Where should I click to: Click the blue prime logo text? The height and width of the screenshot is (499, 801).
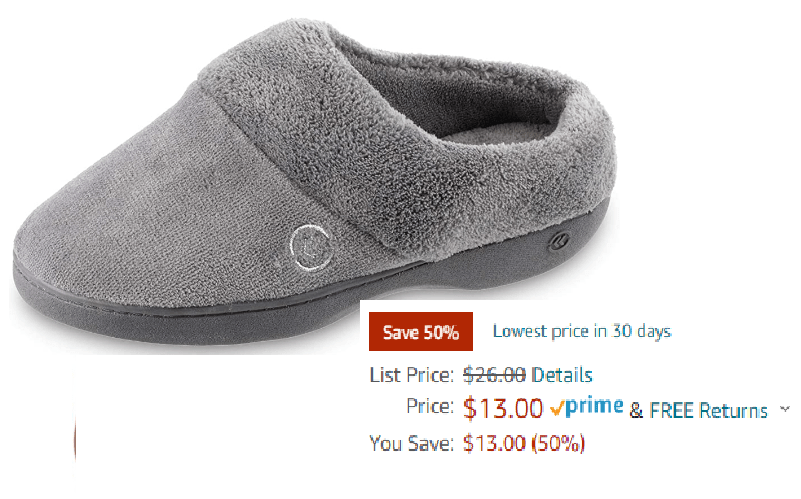[x=595, y=406]
